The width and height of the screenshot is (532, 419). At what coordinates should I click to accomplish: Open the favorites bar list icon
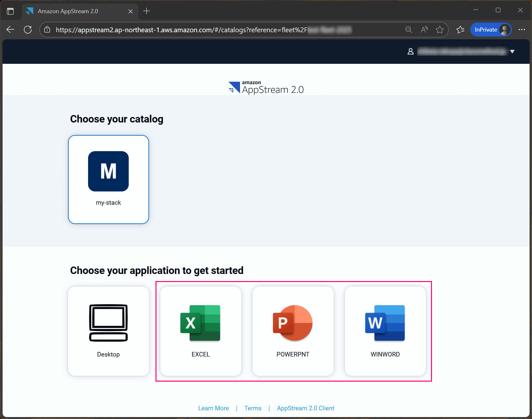(460, 30)
